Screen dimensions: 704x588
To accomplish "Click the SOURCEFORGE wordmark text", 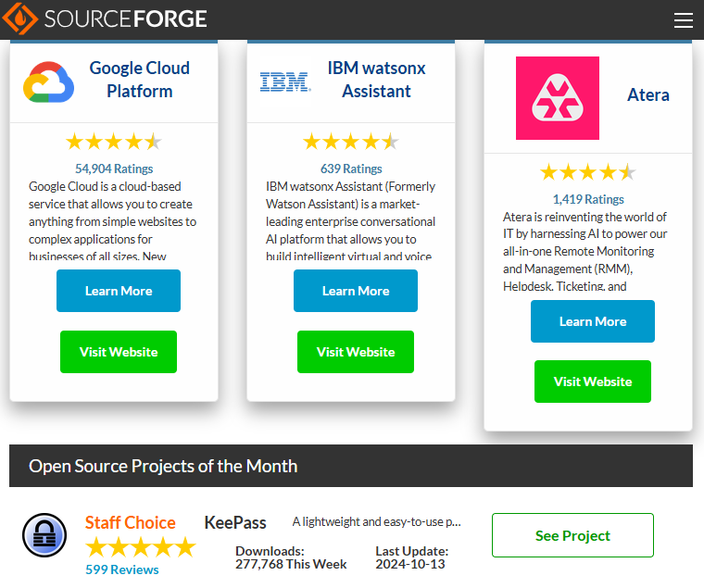I will click(x=126, y=19).
